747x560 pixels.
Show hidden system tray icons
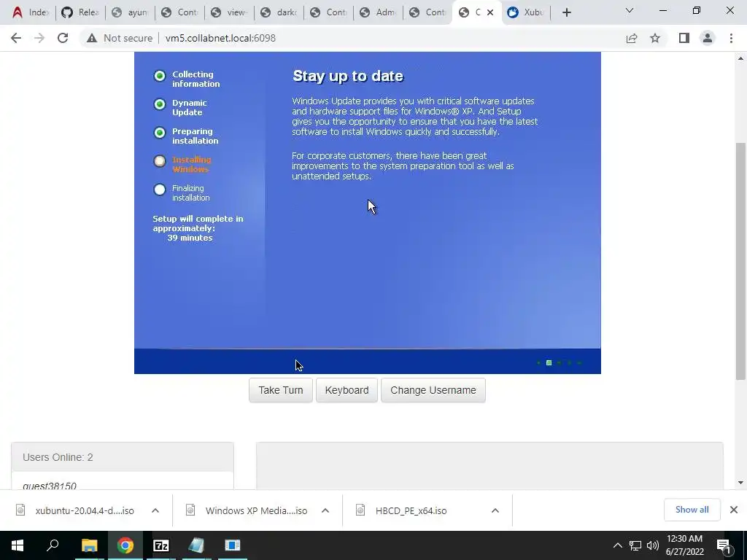[x=617, y=545]
